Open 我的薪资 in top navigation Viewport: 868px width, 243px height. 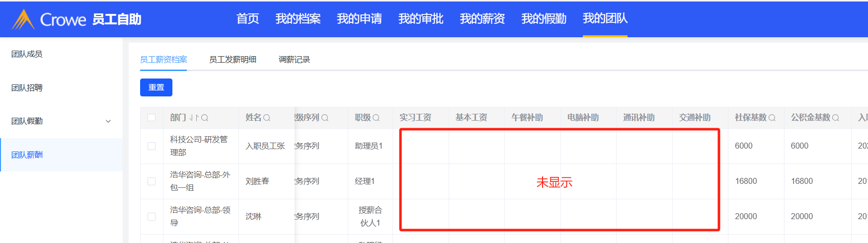point(482,19)
